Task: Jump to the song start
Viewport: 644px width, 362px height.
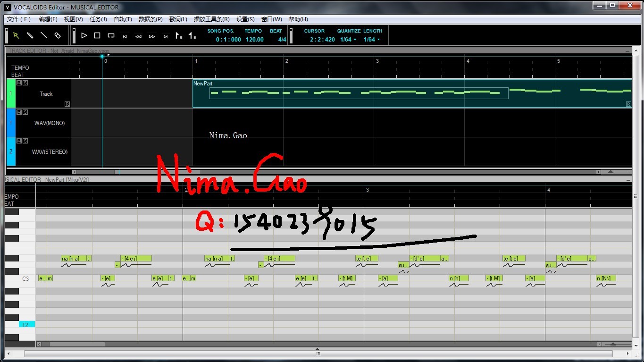Action: point(125,36)
